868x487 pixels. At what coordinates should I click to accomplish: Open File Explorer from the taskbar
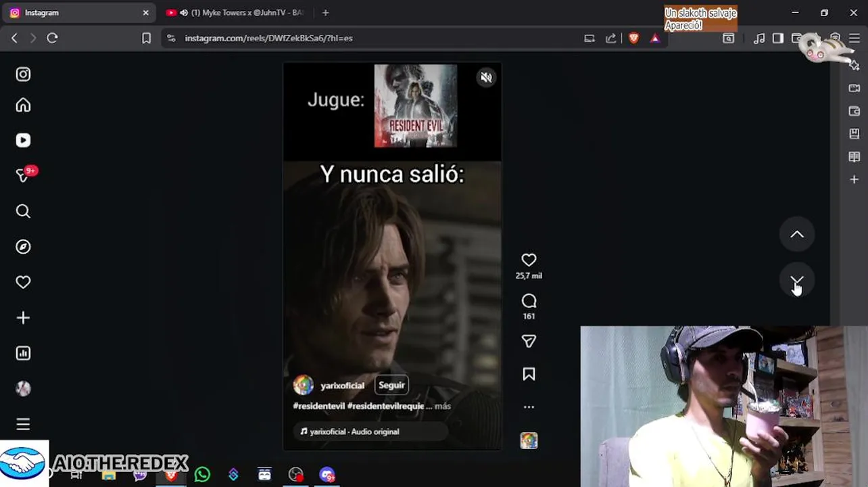pyautogui.click(x=109, y=476)
